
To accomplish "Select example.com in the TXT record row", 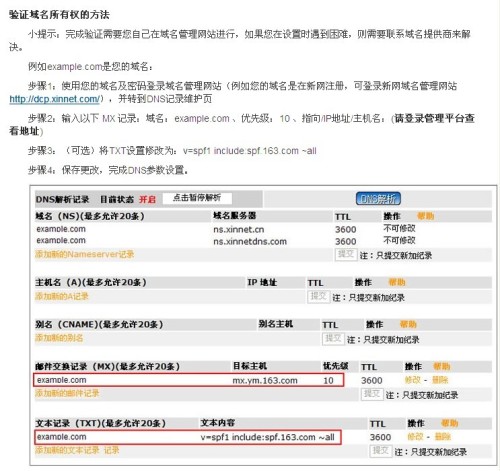I will [62, 437].
